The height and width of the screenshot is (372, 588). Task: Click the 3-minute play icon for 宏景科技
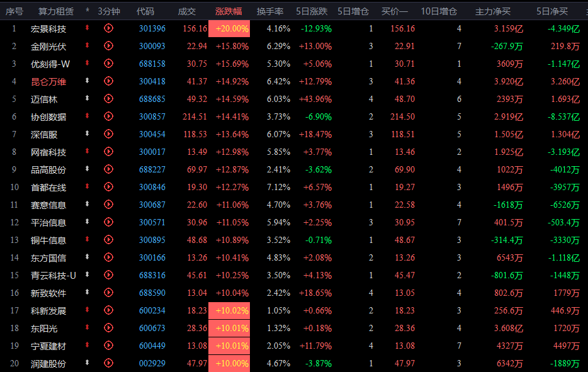tap(108, 28)
